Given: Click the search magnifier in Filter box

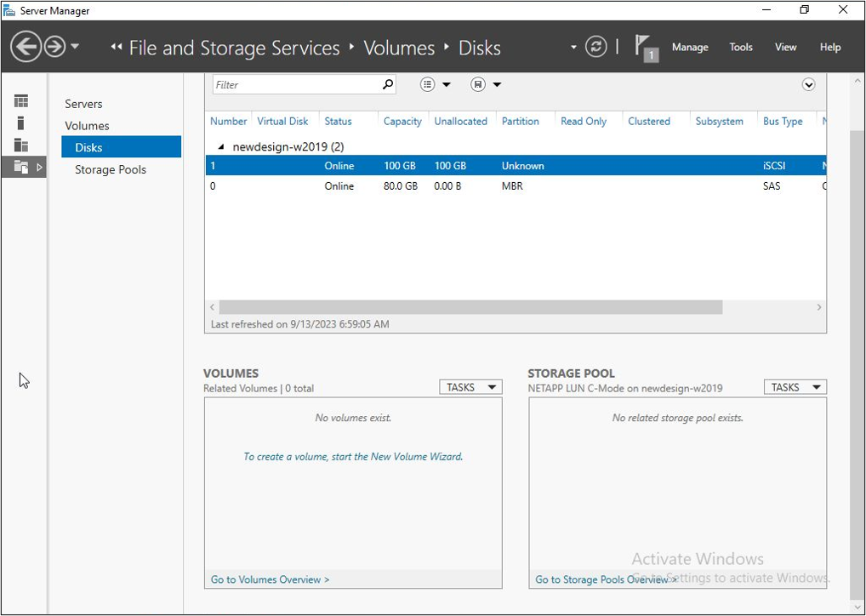Looking at the screenshot, I should click(x=388, y=84).
